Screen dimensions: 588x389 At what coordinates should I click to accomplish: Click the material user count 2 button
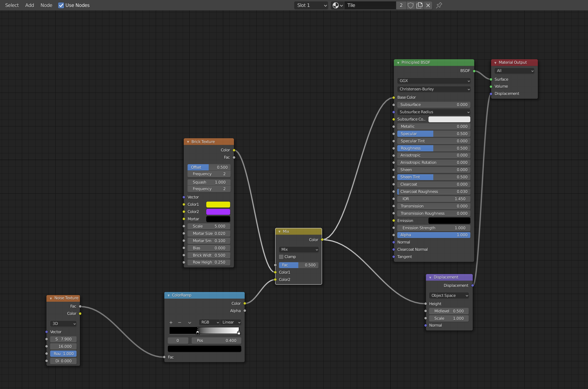tap(401, 5)
